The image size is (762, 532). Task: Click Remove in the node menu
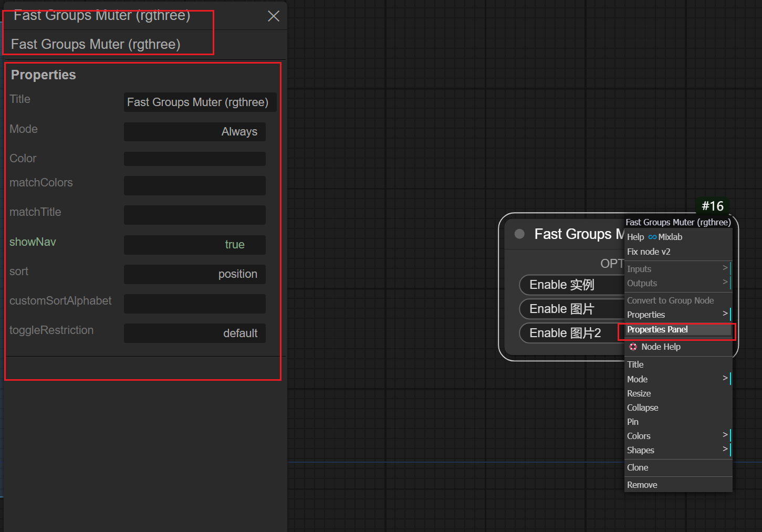[642, 485]
